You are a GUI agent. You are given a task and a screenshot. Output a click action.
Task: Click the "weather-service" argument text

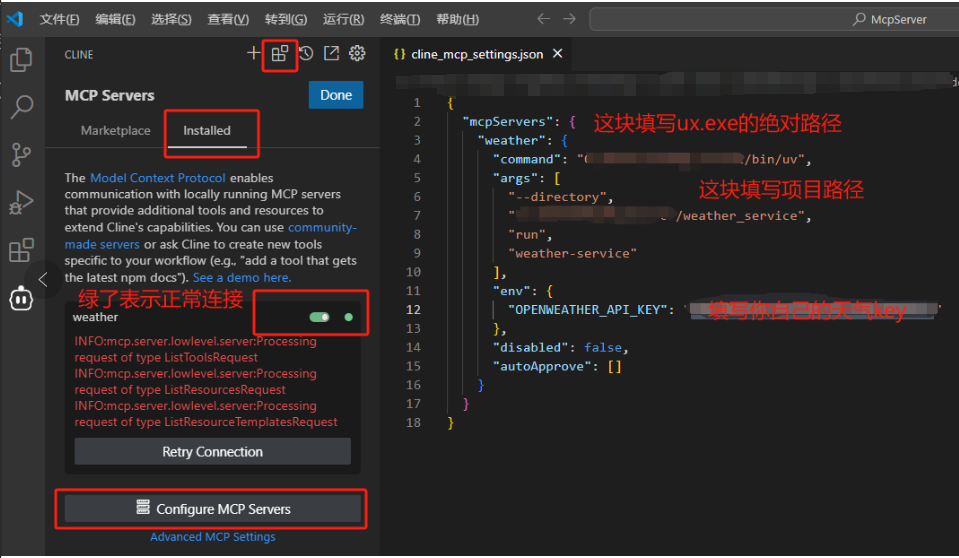[x=572, y=253]
